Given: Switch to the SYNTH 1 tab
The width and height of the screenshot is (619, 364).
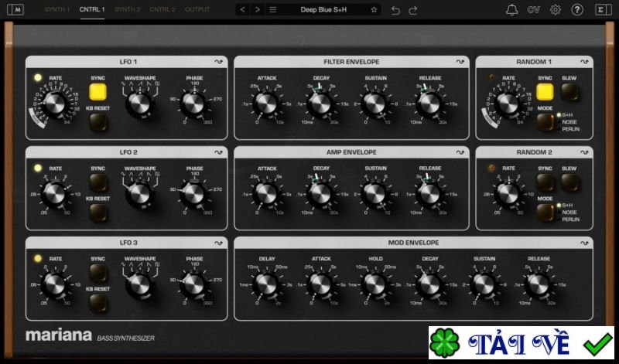Looking at the screenshot, I should click(56, 10).
